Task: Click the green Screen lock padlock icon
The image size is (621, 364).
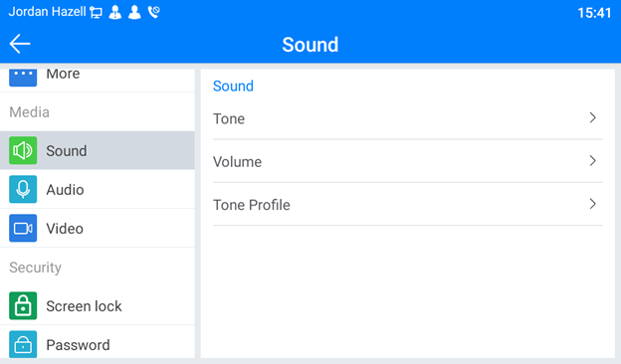Action: [x=23, y=305]
